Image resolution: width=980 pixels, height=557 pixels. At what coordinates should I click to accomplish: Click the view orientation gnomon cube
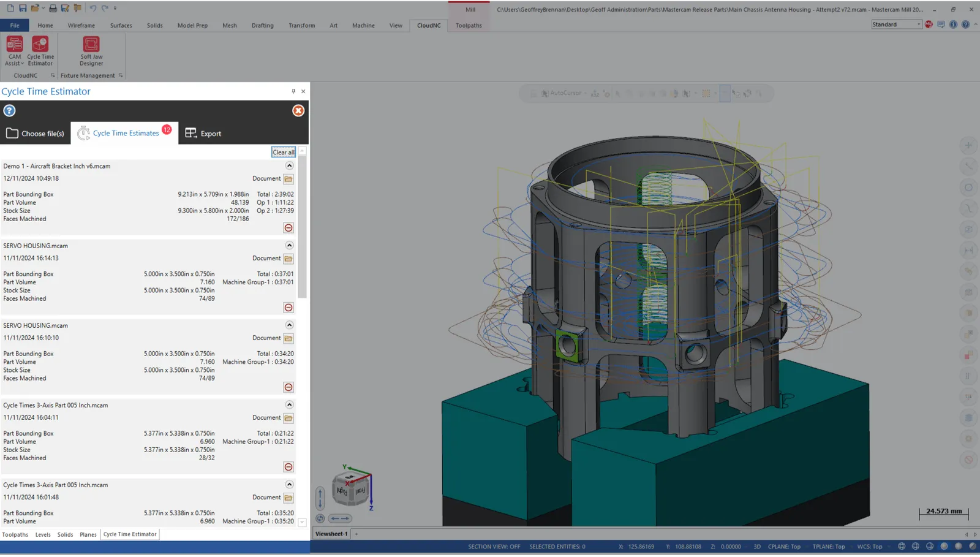tap(351, 488)
